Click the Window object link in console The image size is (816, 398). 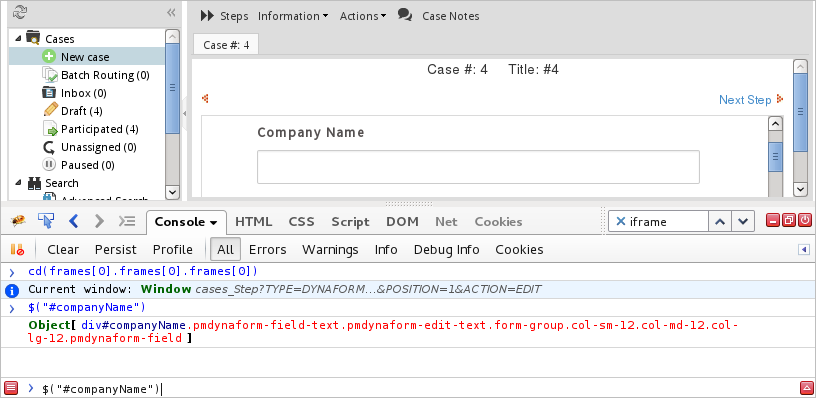[x=166, y=289]
